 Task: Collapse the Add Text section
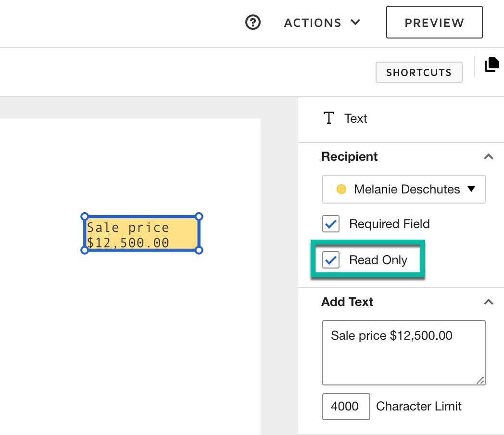[489, 302]
